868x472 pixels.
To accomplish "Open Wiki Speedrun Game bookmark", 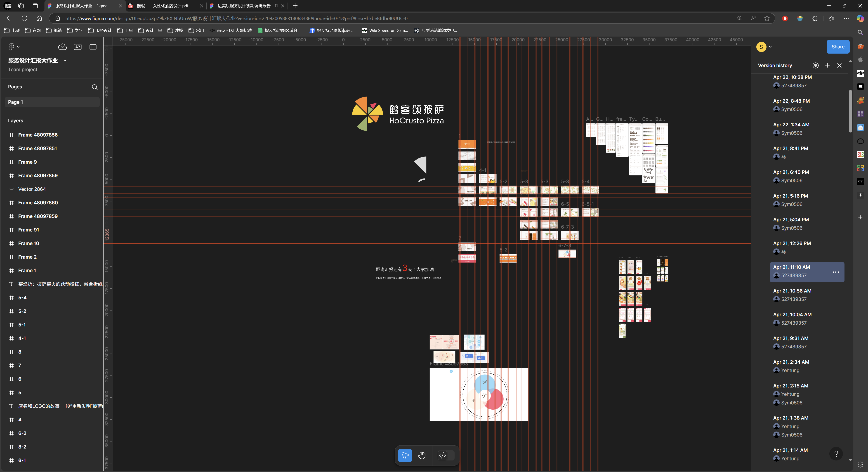I will pyautogui.click(x=384, y=30).
